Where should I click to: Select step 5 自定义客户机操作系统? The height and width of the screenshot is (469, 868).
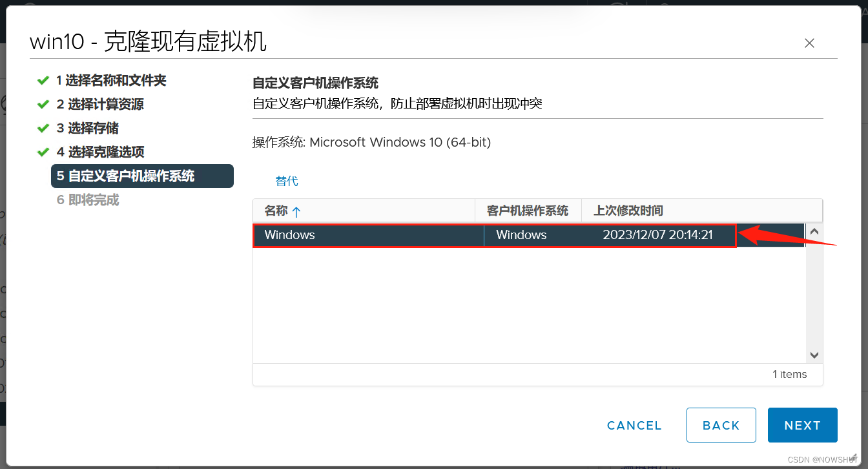pyautogui.click(x=142, y=176)
